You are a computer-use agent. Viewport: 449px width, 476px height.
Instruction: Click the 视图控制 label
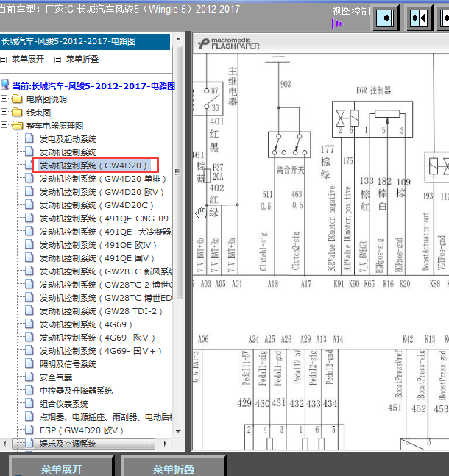[351, 11]
